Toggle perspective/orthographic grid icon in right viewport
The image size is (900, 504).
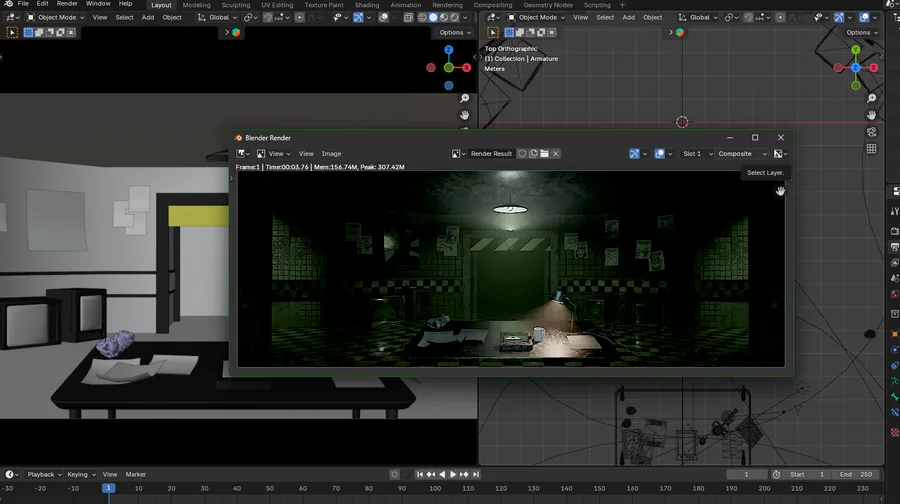pos(871,149)
